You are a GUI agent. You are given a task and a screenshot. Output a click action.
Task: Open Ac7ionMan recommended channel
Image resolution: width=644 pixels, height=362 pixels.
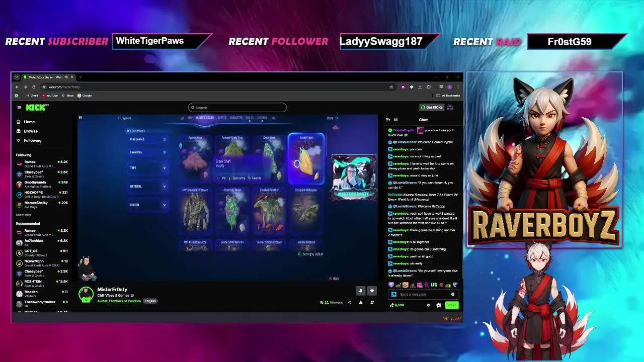coord(42,242)
